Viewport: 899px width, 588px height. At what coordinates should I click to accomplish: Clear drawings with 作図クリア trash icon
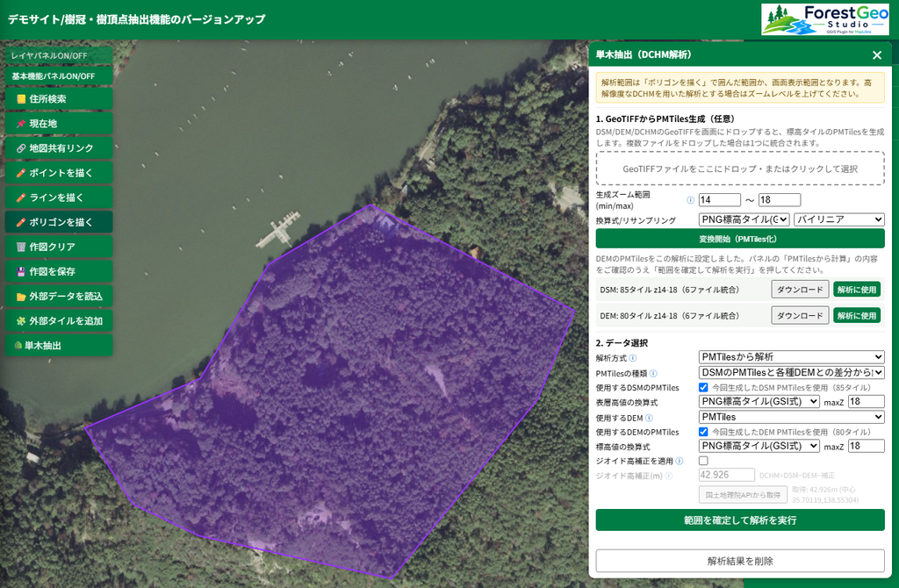tap(59, 247)
